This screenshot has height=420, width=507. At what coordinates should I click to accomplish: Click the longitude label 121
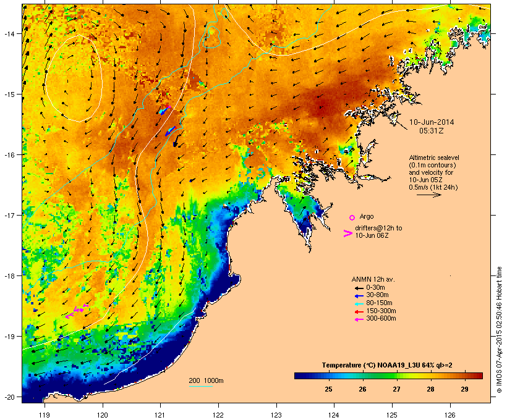coord(160,415)
